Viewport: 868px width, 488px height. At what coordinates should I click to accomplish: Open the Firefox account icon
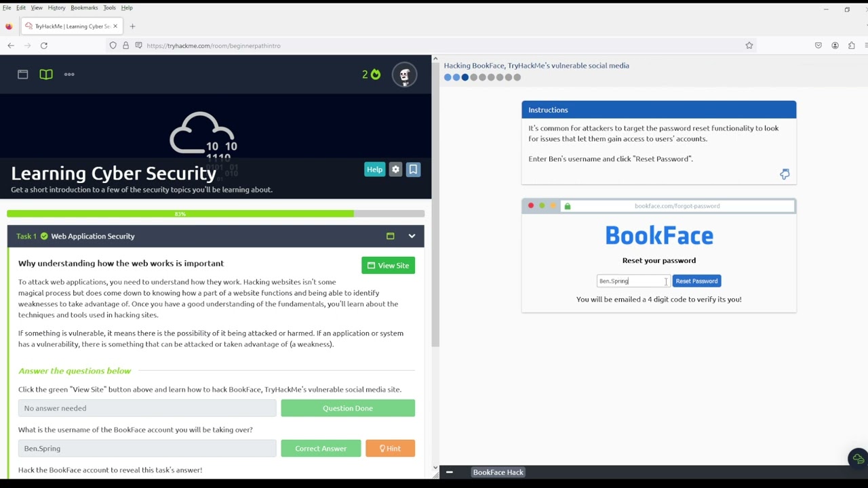pyautogui.click(x=835, y=45)
